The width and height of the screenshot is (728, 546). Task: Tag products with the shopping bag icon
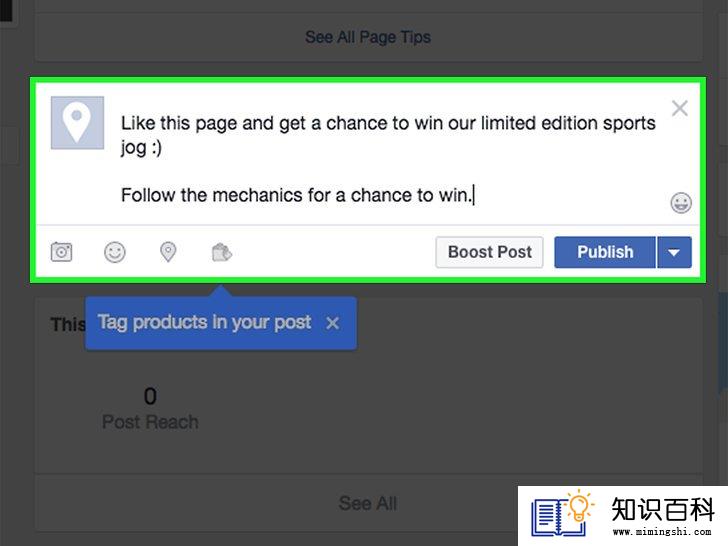tap(221, 252)
